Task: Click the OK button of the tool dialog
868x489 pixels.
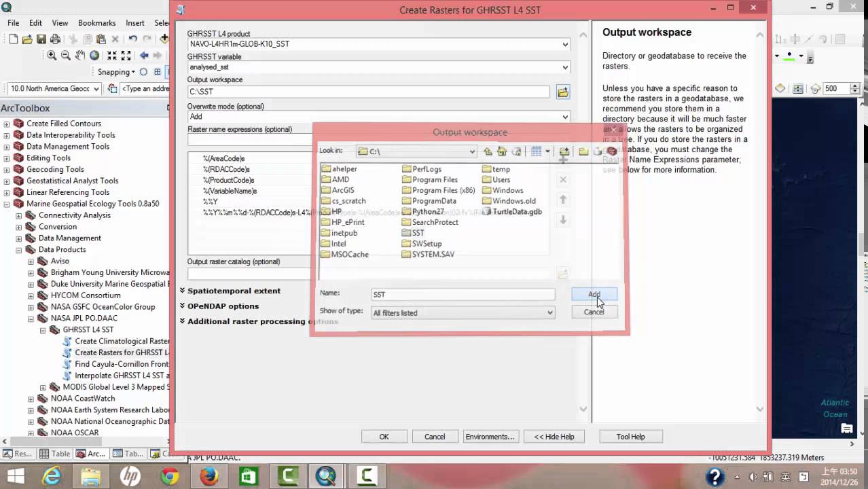Action: (x=384, y=437)
